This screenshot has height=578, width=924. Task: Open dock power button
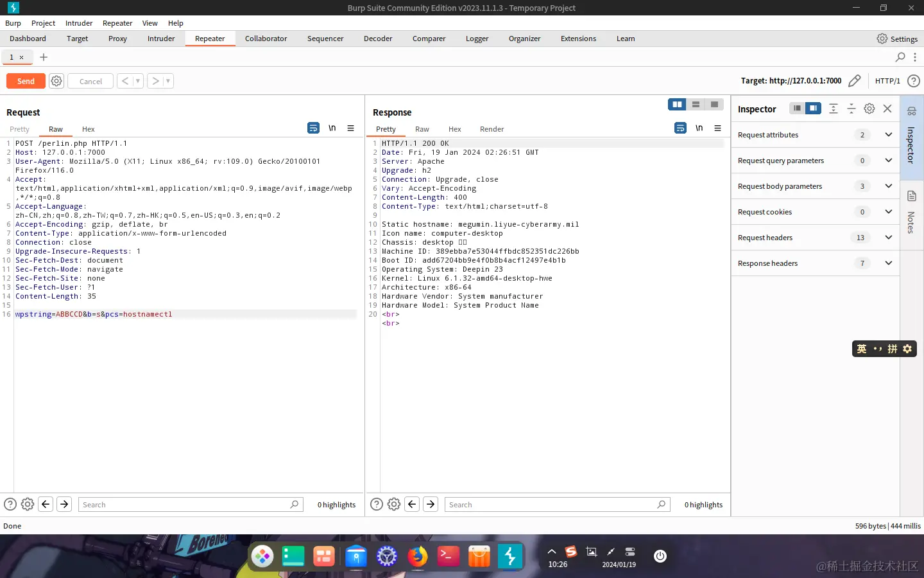[660, 556]
